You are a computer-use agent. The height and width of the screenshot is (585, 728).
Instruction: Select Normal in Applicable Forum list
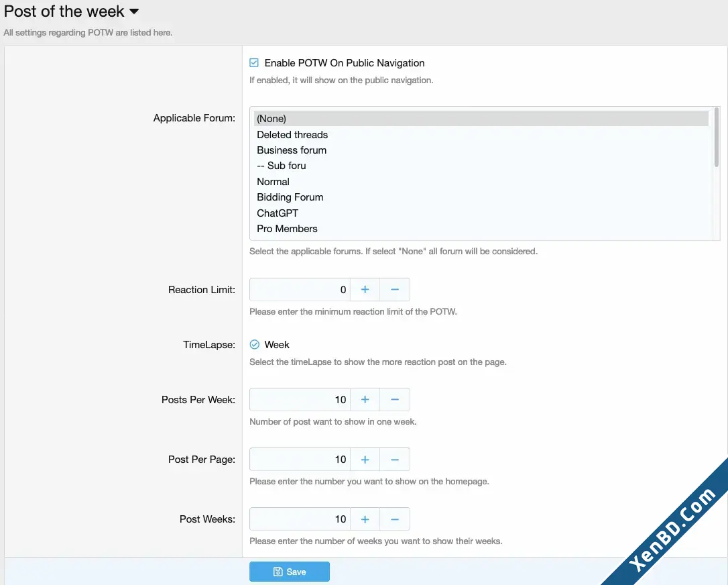[x=481, y=182]
